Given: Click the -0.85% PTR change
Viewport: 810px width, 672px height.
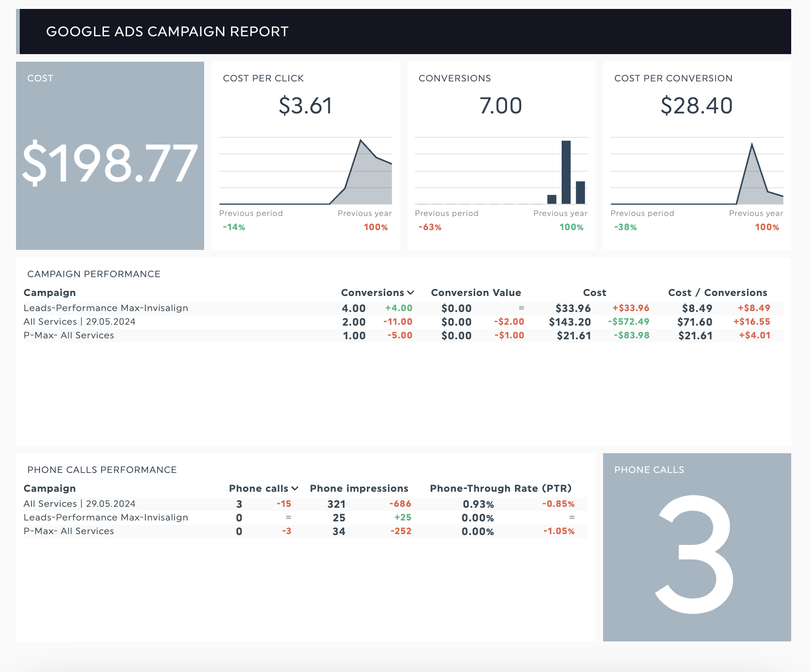Looking at the screenshot, I should point(558,504).
